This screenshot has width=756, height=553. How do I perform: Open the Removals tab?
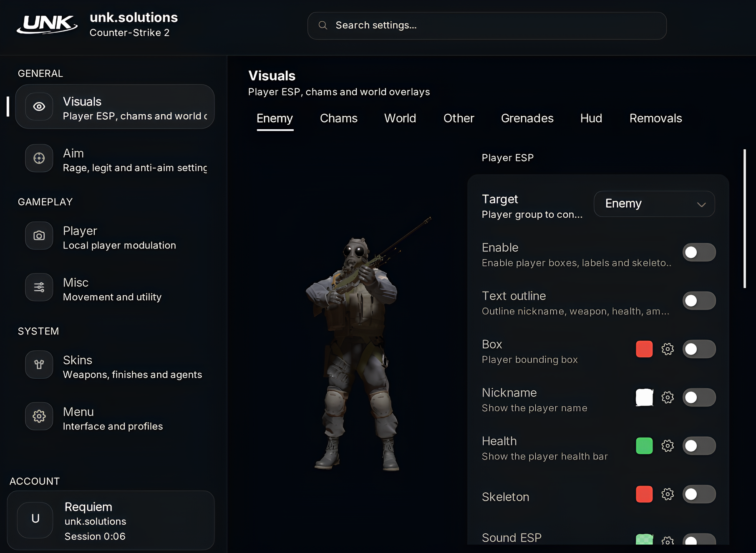(x=655, y=118)
